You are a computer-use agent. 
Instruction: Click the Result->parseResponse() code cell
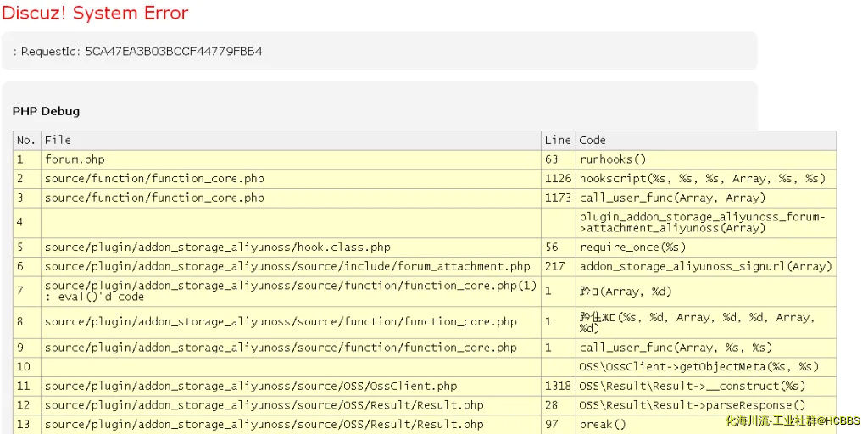693,406
